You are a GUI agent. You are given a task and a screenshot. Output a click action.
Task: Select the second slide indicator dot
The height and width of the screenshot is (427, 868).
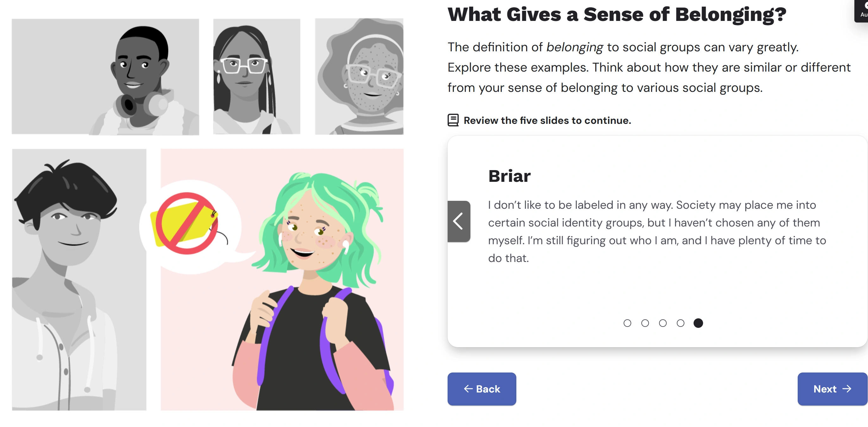click(645, 323)
